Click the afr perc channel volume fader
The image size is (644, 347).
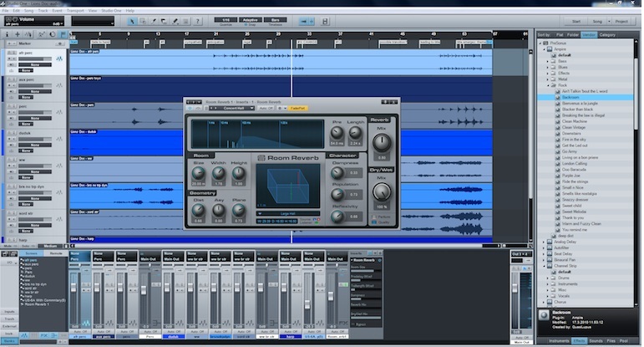pyautogui.click(x=74, y=288)
